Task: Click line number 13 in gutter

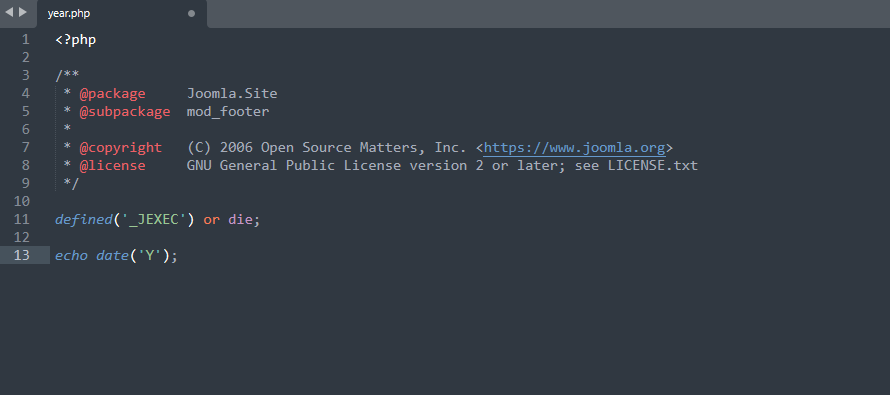Action: click(x=22, y=256)
